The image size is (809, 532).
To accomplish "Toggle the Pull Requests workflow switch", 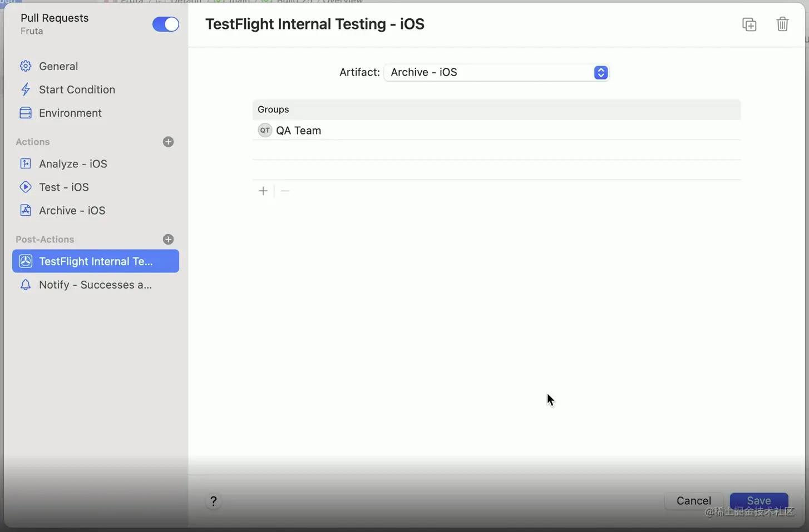I will (x=165, y=24).
